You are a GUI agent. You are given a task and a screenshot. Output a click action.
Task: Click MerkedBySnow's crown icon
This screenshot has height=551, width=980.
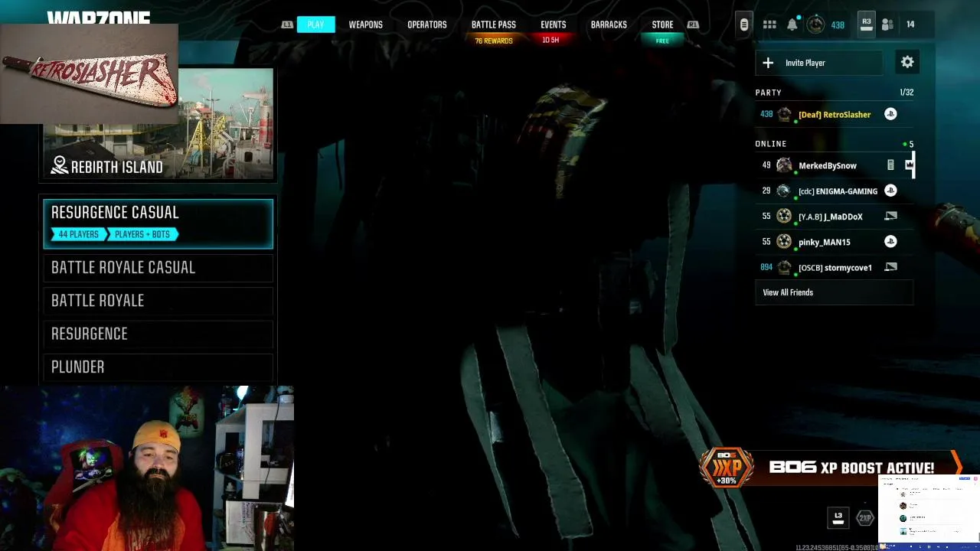coord(909,165)
